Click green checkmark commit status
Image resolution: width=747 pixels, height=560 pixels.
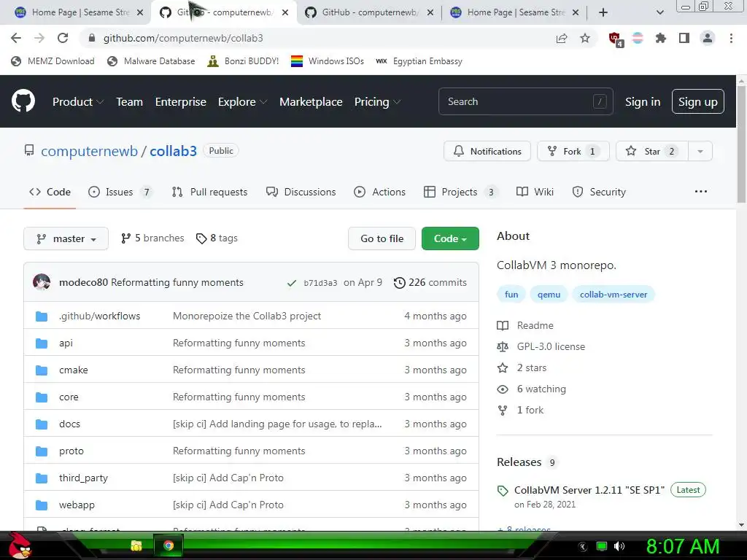292,284
